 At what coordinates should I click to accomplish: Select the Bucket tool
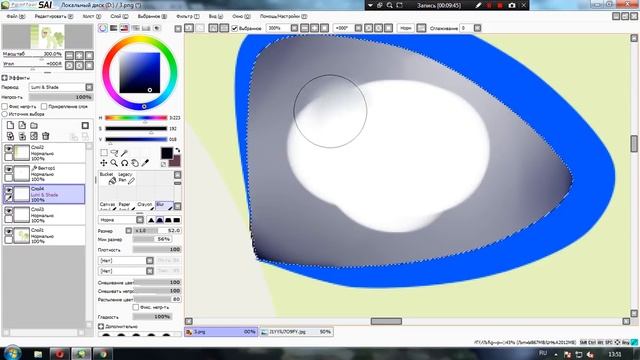[108, 178]
